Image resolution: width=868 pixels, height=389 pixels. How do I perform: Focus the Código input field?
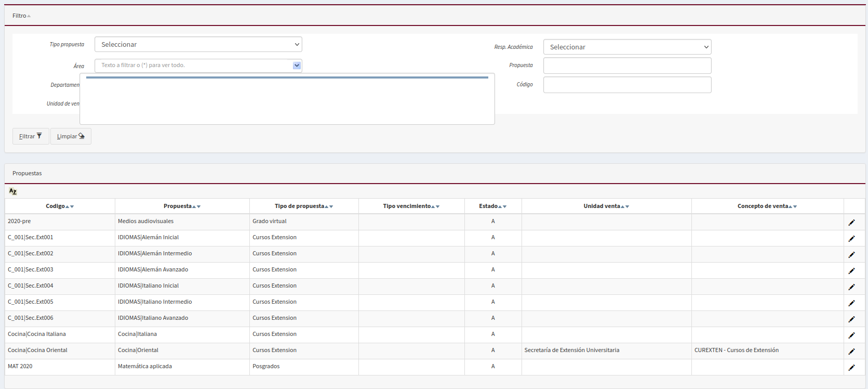[x=627, y=85]
